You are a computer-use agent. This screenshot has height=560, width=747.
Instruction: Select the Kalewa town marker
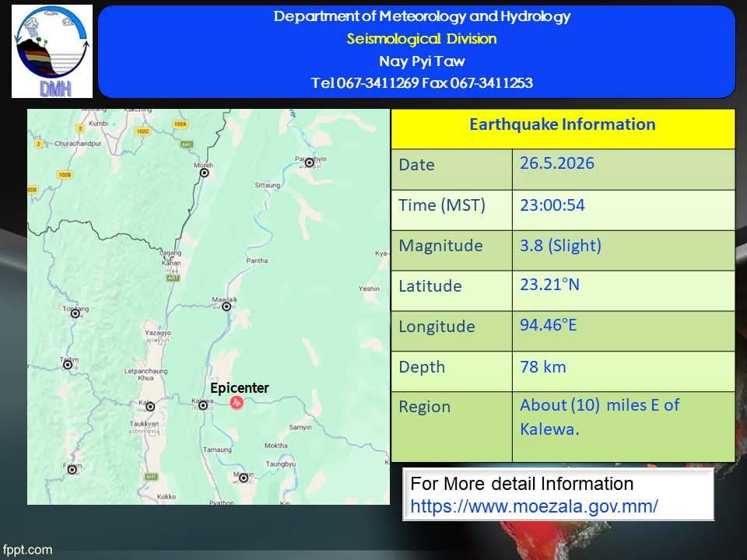203,405
